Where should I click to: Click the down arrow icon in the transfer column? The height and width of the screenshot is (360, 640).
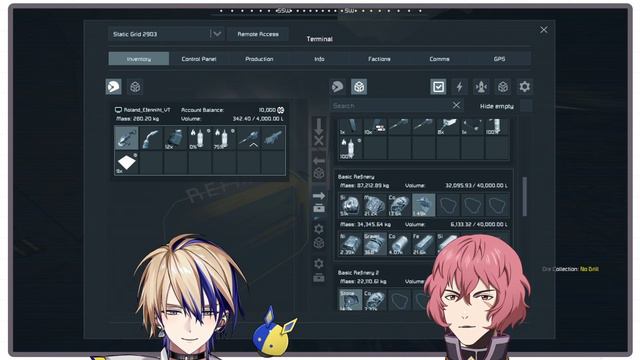[x=319, y=126]
